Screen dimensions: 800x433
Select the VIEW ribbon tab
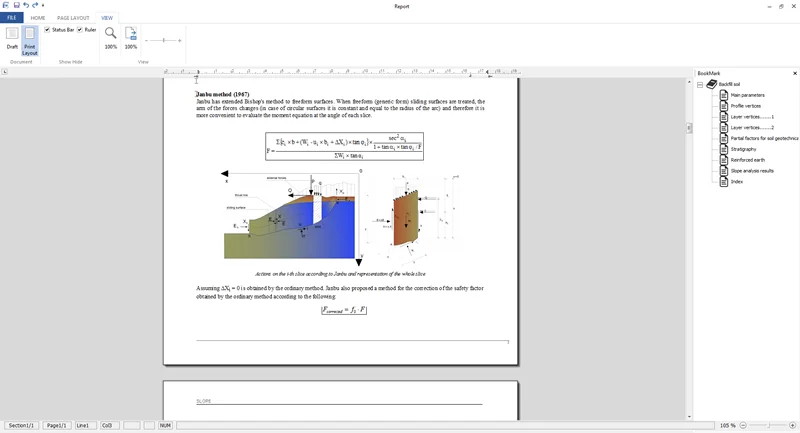pyautogui.click(x=107, y=18)
